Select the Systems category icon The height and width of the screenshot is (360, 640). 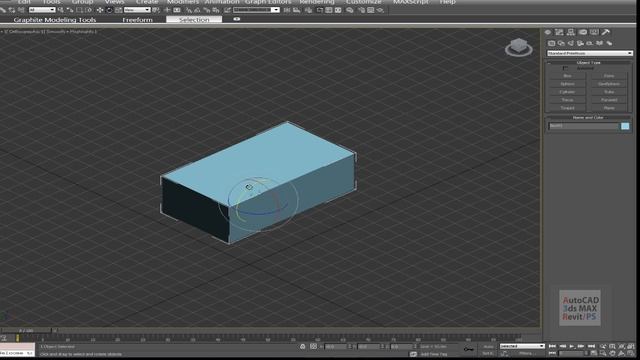[x=609, y=43]
